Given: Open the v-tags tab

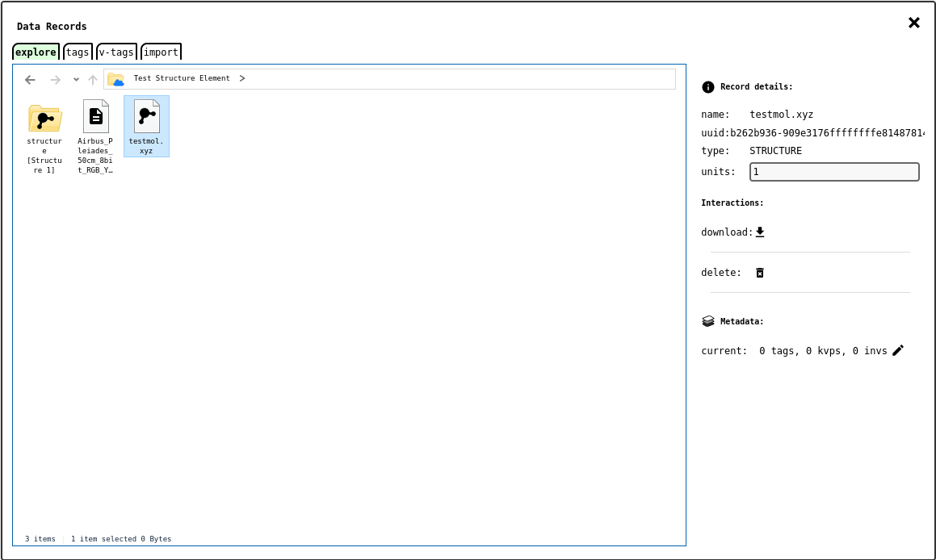Looking at the screenshot, I should pos(116,52).
